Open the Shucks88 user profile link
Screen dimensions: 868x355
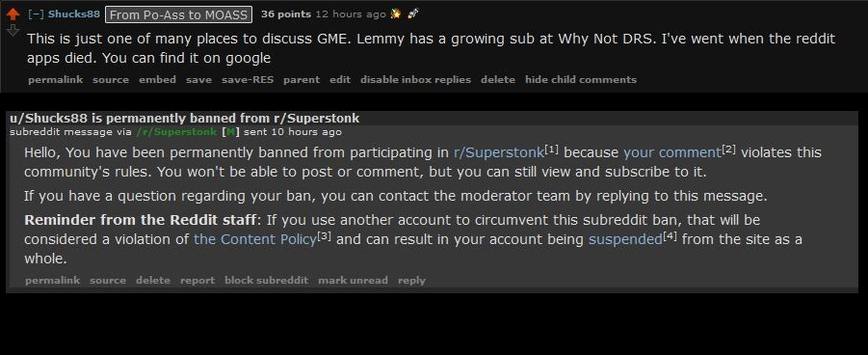pos(74,14)
